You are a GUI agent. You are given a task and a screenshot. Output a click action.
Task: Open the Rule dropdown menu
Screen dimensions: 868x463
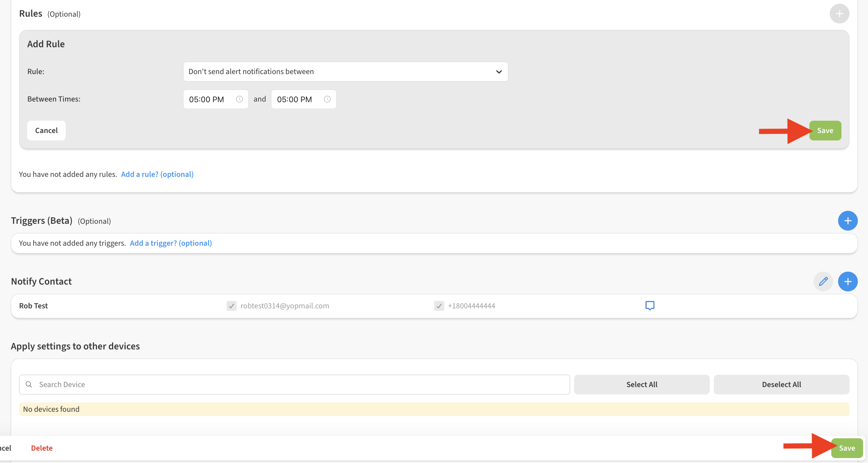click(x=345, y=72)
